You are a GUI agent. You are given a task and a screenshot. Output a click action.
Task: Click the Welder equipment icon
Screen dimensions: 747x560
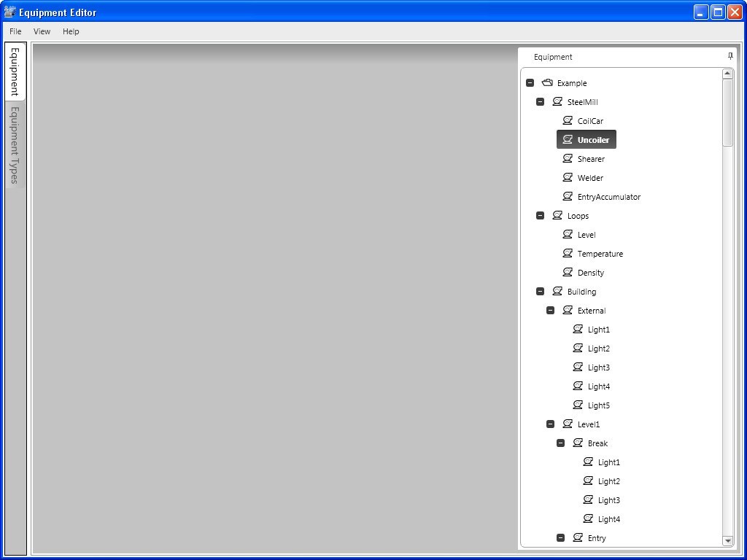[x=569, y=177]
